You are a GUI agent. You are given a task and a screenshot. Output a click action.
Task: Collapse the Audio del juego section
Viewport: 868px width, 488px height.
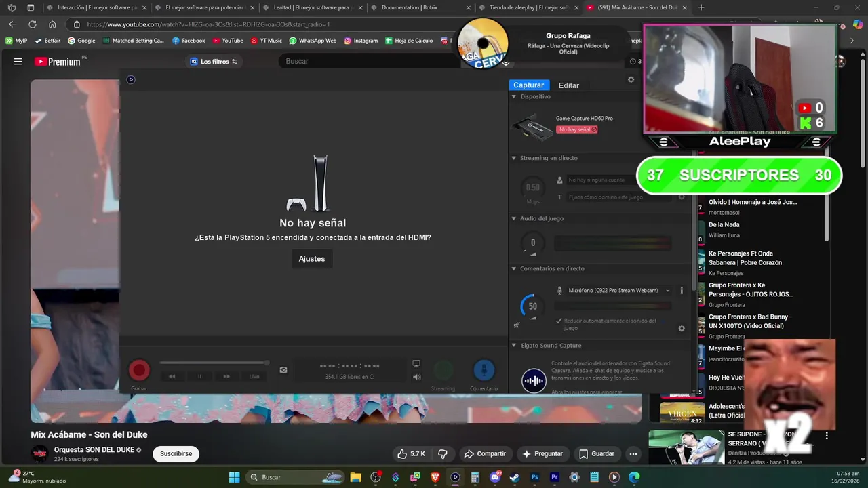(513, 219)
